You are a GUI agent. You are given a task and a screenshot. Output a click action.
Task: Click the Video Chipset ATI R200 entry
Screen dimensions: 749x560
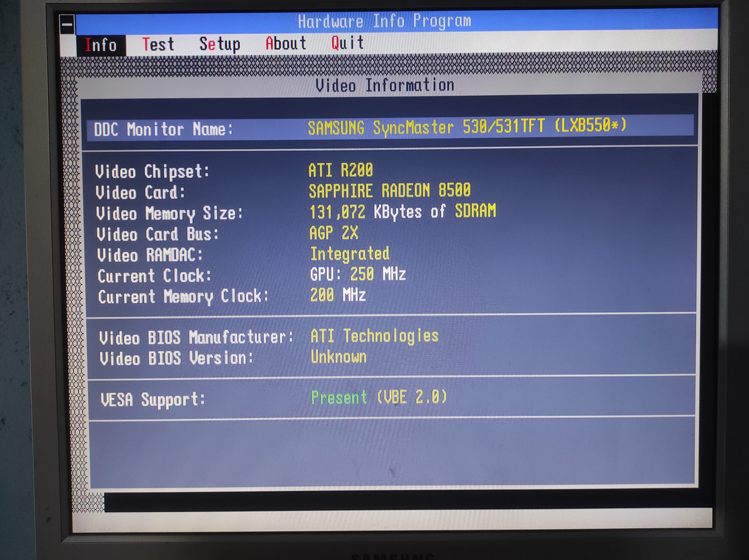[x=341, y=170]
